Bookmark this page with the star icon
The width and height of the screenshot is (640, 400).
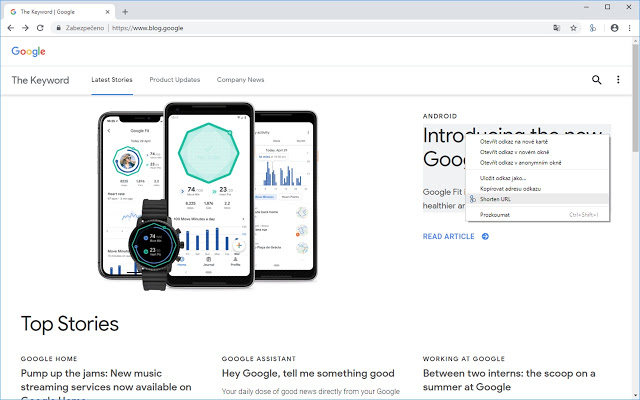tap(573, 28)
